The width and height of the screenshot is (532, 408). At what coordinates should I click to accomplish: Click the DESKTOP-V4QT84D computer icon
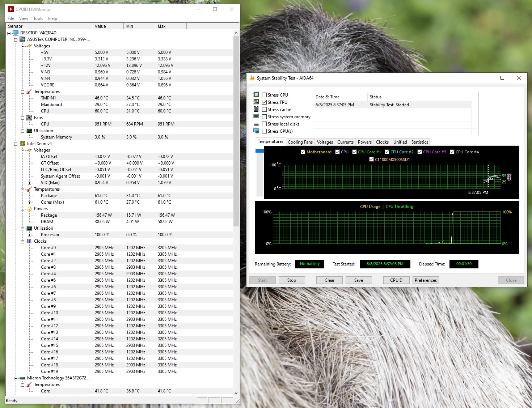click(x=16, y=33)
